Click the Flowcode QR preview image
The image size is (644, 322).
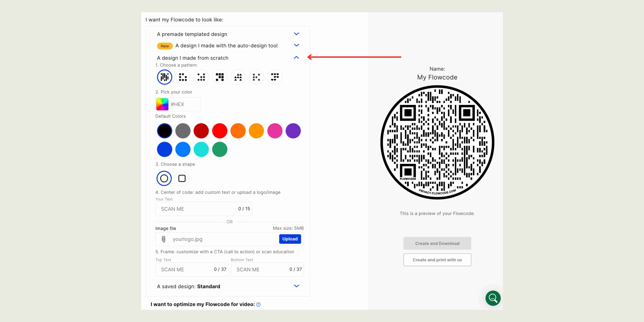[x=437, y=142]
